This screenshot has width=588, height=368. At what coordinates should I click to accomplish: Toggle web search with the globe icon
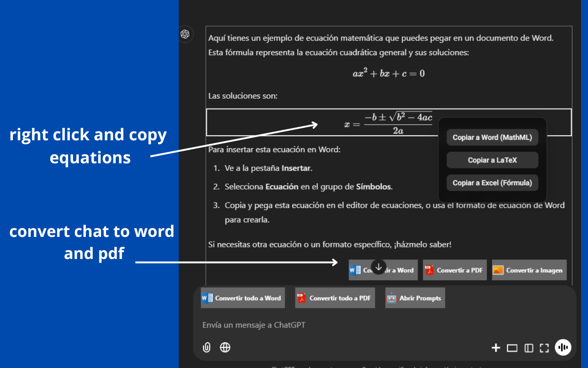225,347
